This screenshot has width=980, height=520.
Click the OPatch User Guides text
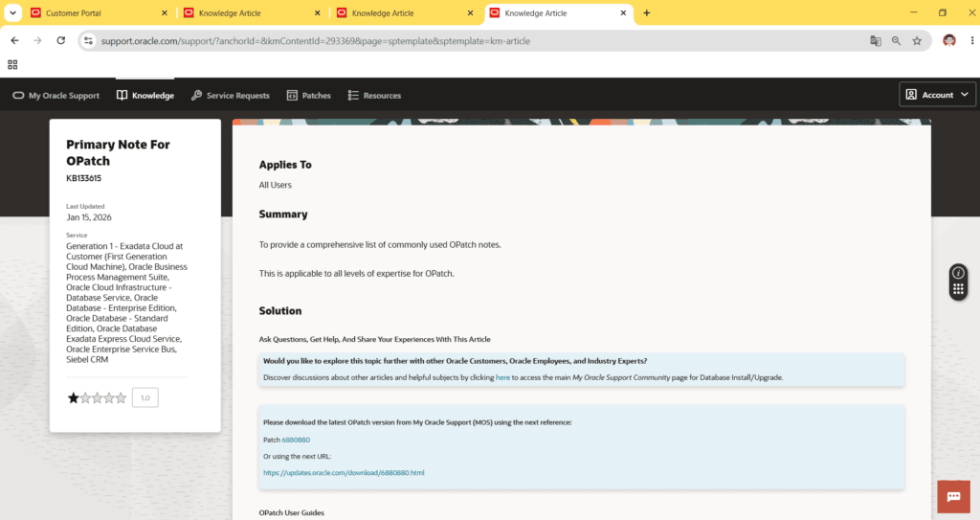click(291, 512)
